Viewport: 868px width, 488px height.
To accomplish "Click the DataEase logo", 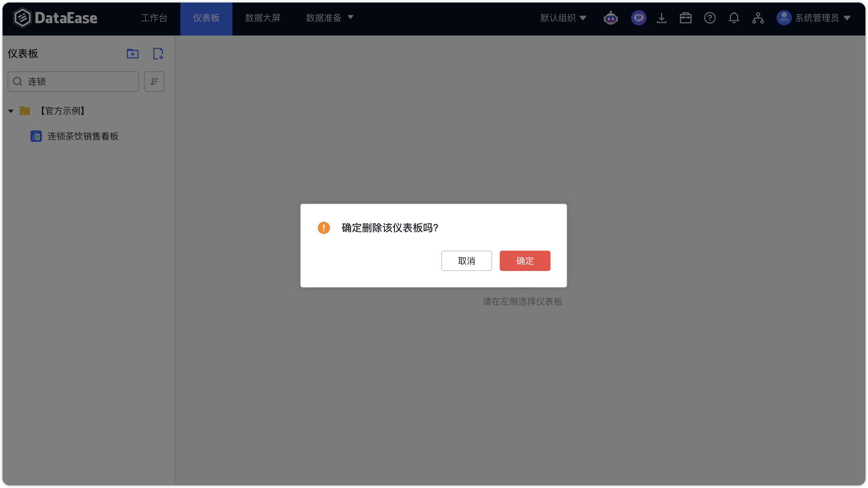I will tap(56, 18).
